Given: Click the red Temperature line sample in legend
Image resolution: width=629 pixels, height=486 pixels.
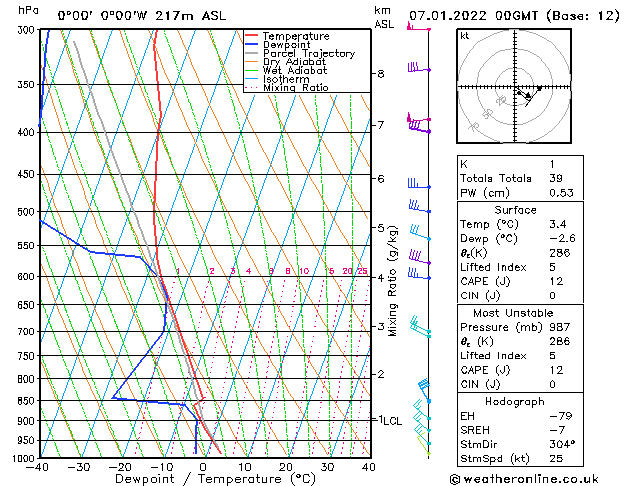Looking at the screenshot, I should [251, 36].
